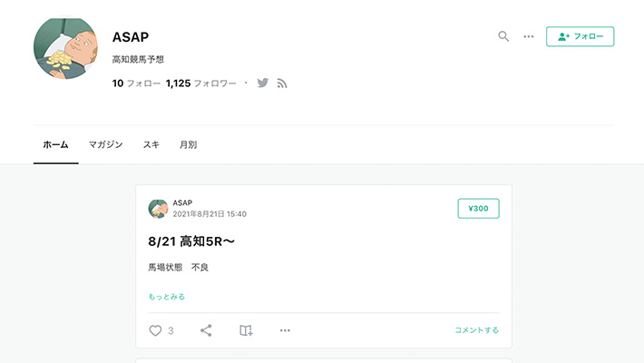The width and height of the screenshot is (644, 363).
Task: Switch to the マガジン tab
Action: (x=105, y=144)
